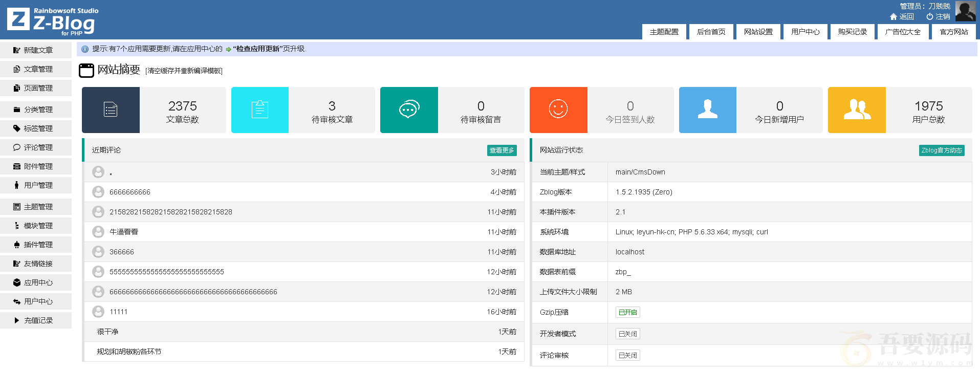This screenshot has height=371, width=980.
Task: Click the blue new users person icon
Action: 707,110
